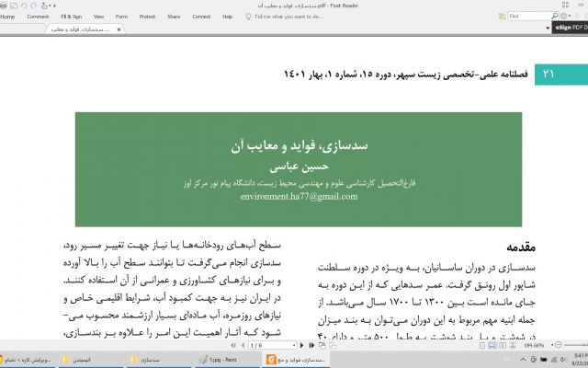
Task: Click the Foxit Reader taskbar button
Action: point(296,360)
